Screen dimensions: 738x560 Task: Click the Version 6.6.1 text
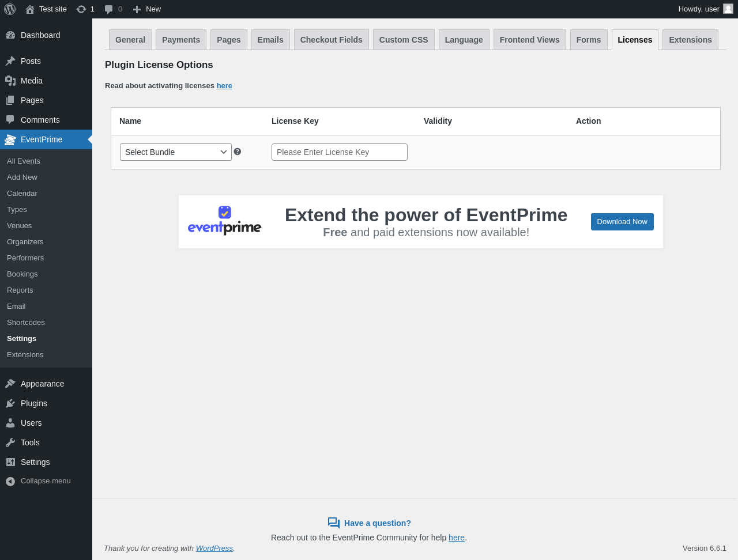(x=705, y=548)
